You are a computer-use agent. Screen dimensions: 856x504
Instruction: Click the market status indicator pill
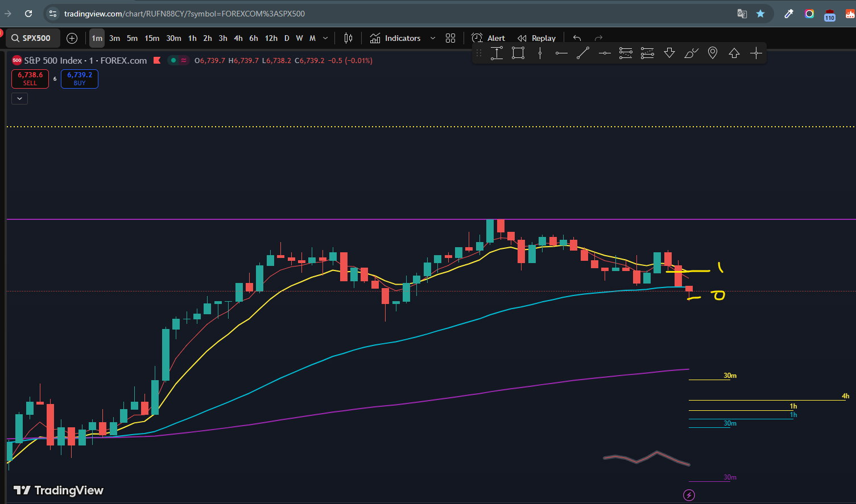tap(178, 60)
